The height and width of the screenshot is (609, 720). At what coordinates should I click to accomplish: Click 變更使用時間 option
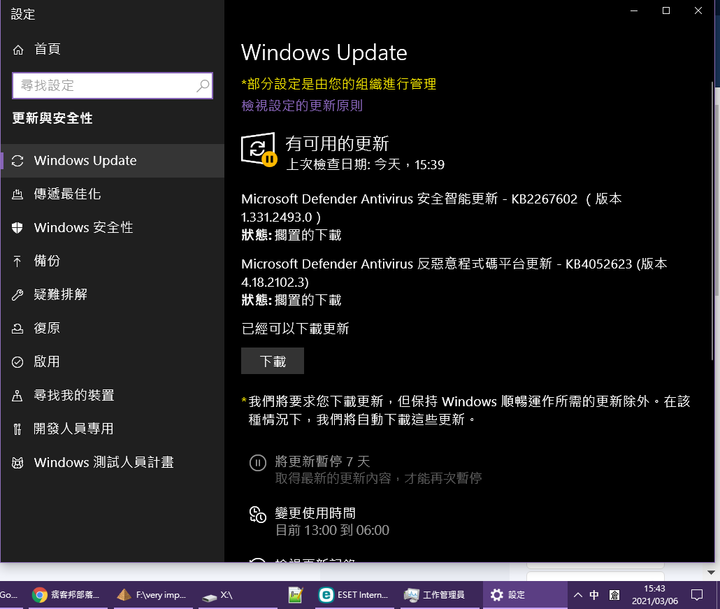click(x=319, y=522)
